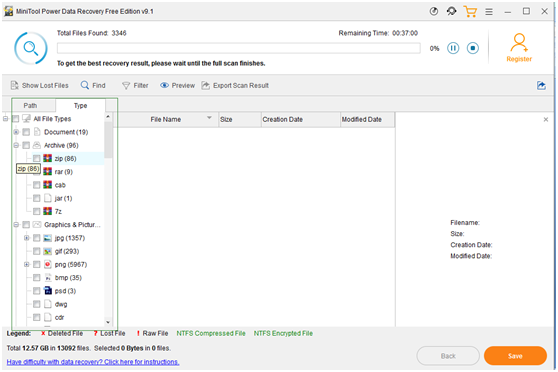Click the Graphics & Picture category icon
Image resolution: width=558 pixels, height=372 pixels.
(x=37, y=224)
